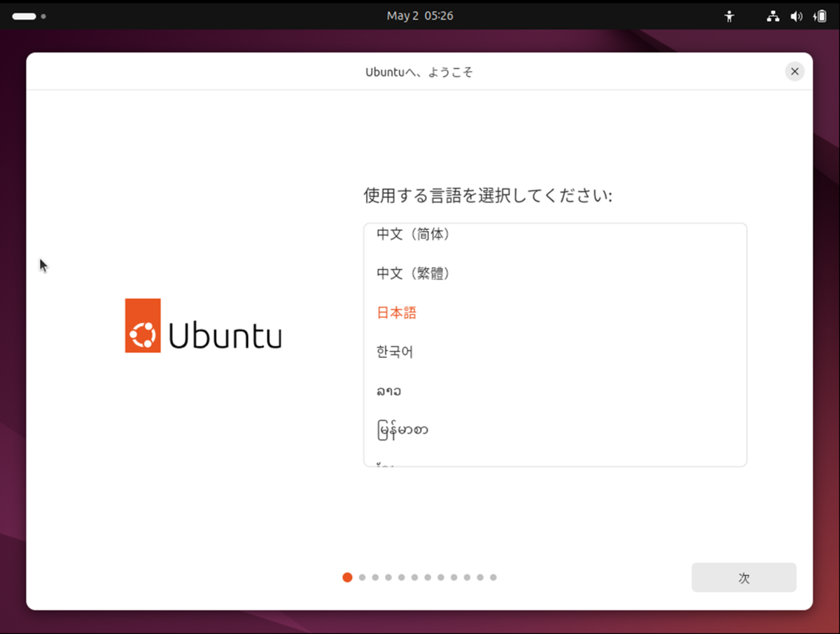The image size is (840, 634).
Task: Click the wired network status icon
Action: click(x=773, y=16)
